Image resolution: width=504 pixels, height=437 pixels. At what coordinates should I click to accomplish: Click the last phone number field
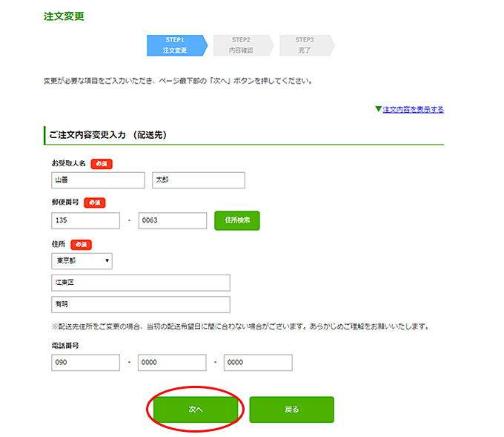tap(258, 362)
